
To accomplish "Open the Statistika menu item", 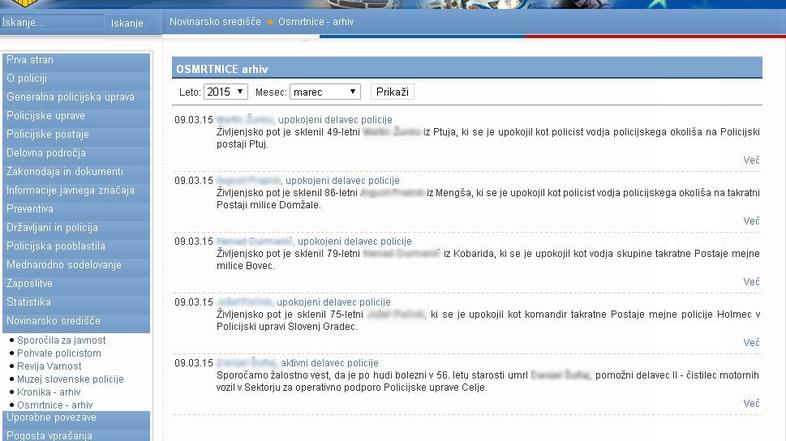I will [28, 302].
